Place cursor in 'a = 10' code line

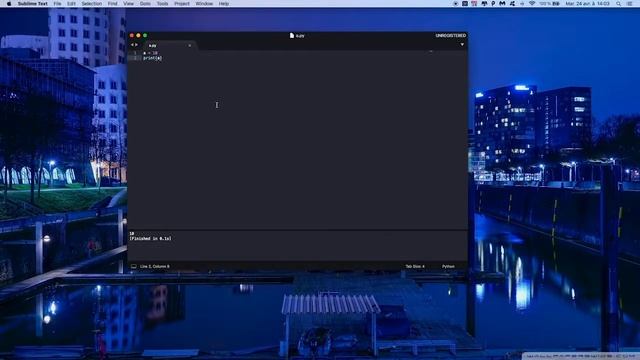click(150, 53)
